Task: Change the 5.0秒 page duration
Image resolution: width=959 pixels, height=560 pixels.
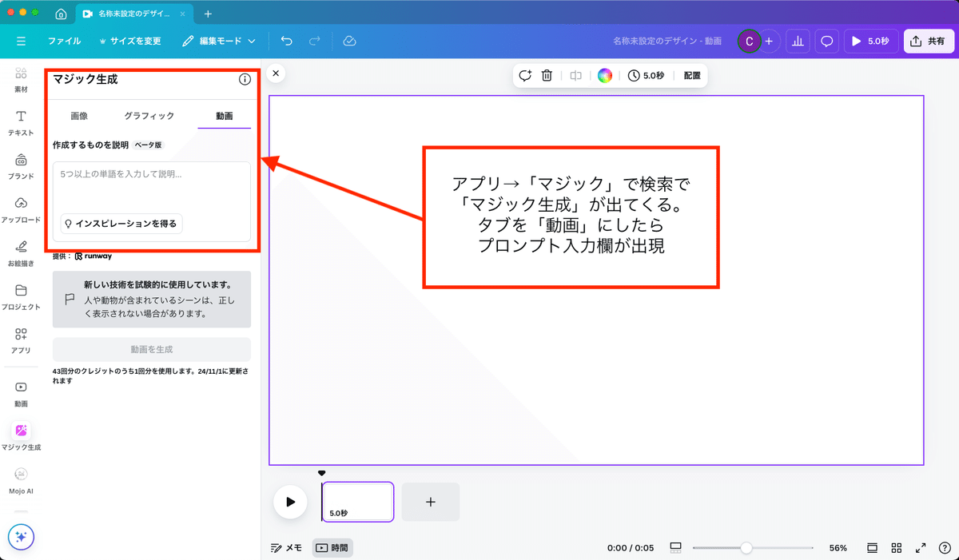Action: (x=646, y=75)
